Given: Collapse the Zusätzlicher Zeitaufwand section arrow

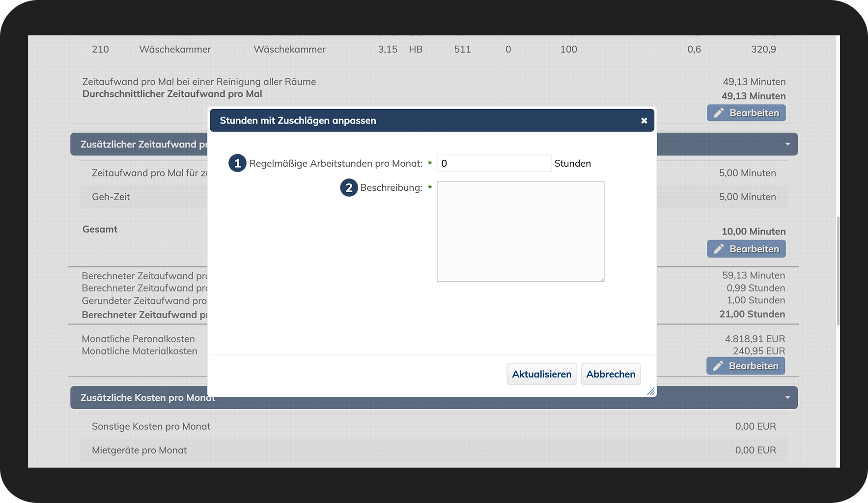Looking at the screenshot, I should 787,144.
